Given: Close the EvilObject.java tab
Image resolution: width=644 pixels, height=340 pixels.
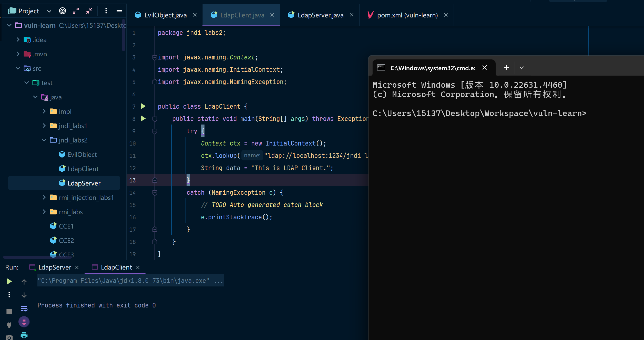Looking at the screenshot, I should [195, 15].
